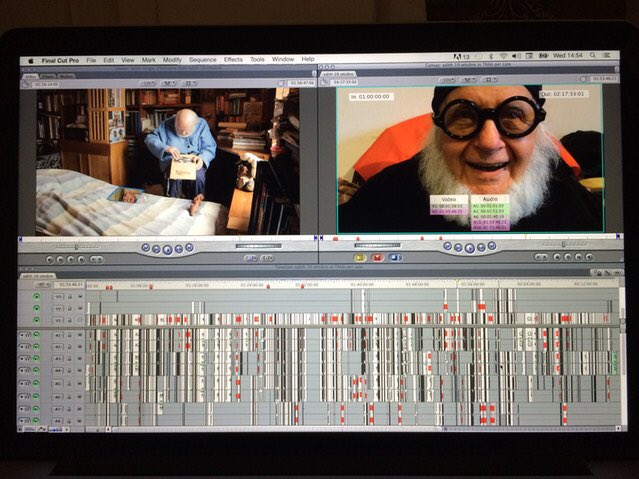
Task: Click Play In to Out in Canvas
Action: point(458,247)
